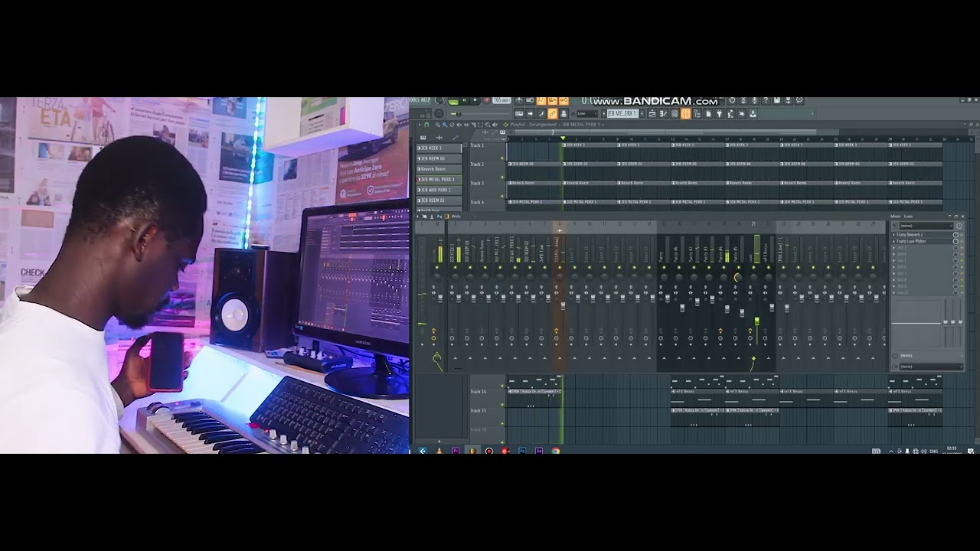Open the JEB ME..ERX 1 pattern selector
This screenshot has height=551, width=980.
[x=622, y=113]
